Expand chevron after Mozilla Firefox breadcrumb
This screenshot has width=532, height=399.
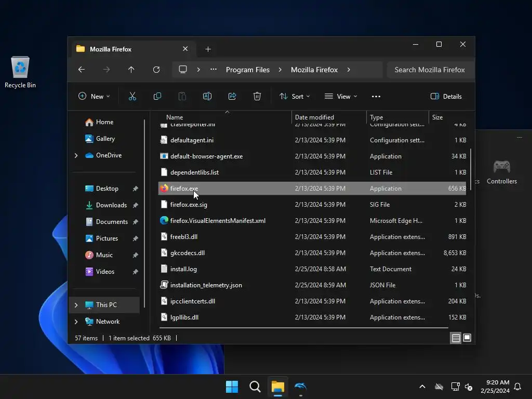click(x=349, y=70)
